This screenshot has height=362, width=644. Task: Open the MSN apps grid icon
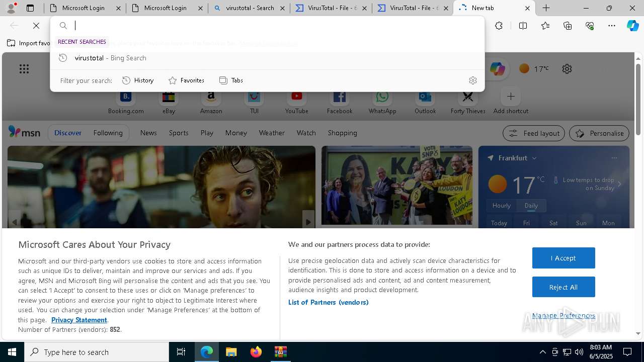(x=24, y=69)
